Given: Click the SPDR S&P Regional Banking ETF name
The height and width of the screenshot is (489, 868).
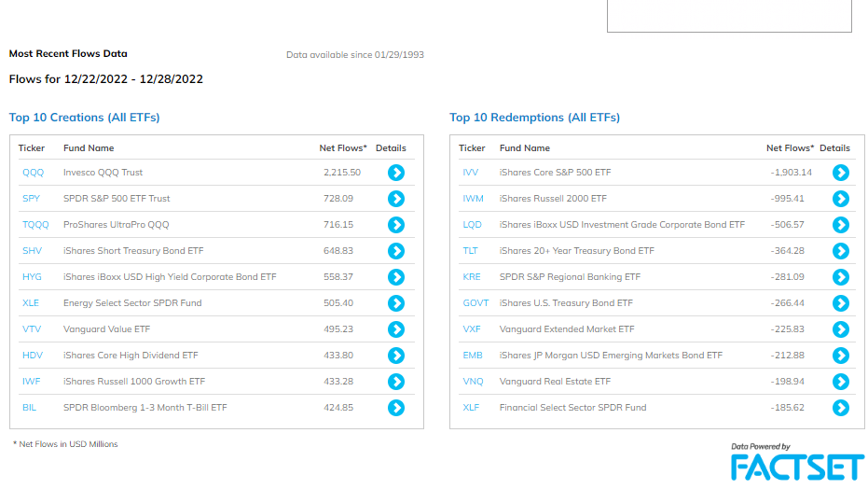Looking at the screenshot, I should click(x=570, y=277).
